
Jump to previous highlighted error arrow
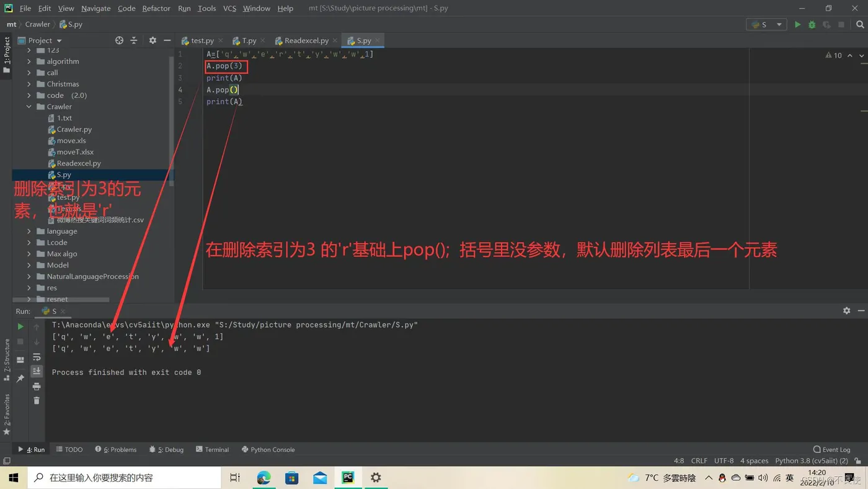850,55
